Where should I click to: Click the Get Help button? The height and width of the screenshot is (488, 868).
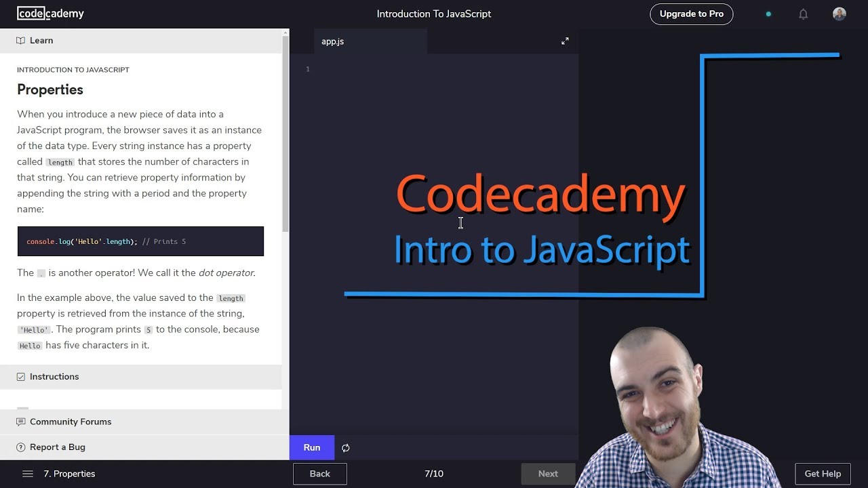coord(823,474)
